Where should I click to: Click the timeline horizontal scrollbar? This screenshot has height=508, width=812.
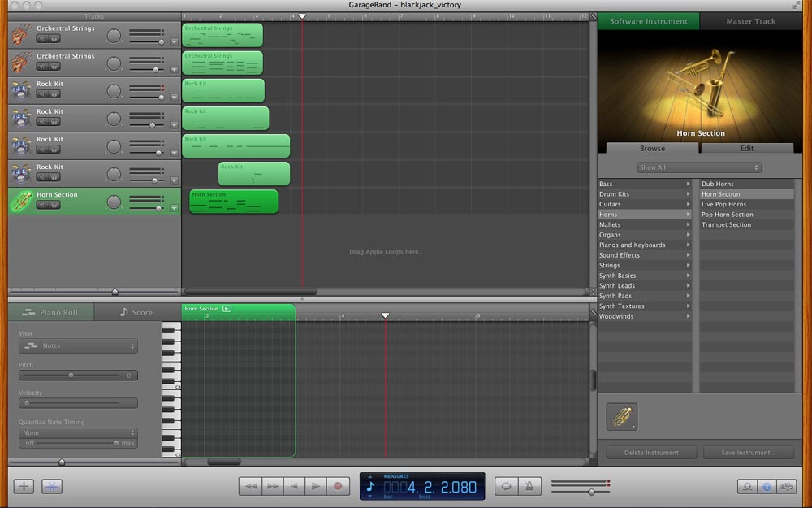pos(251,292)
